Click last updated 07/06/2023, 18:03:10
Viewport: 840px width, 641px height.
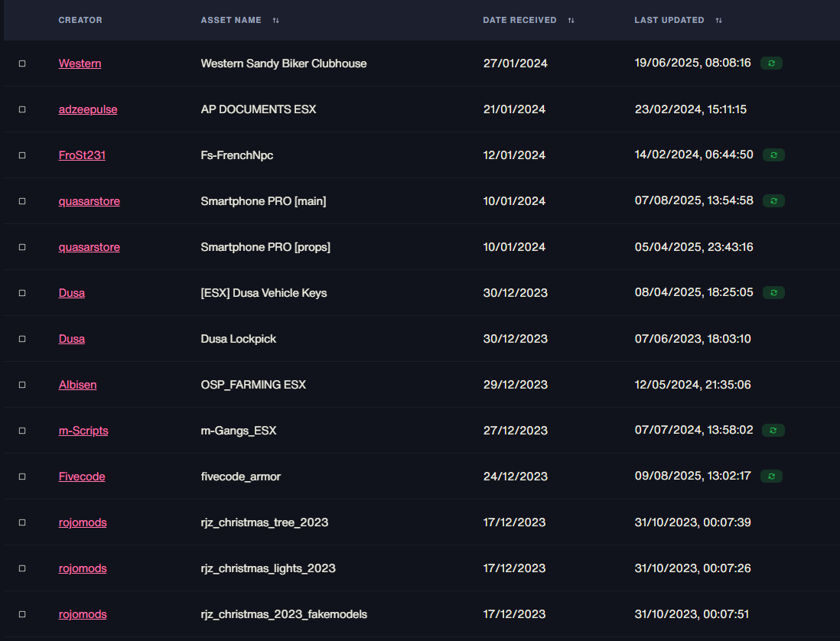tap(692, 339)
